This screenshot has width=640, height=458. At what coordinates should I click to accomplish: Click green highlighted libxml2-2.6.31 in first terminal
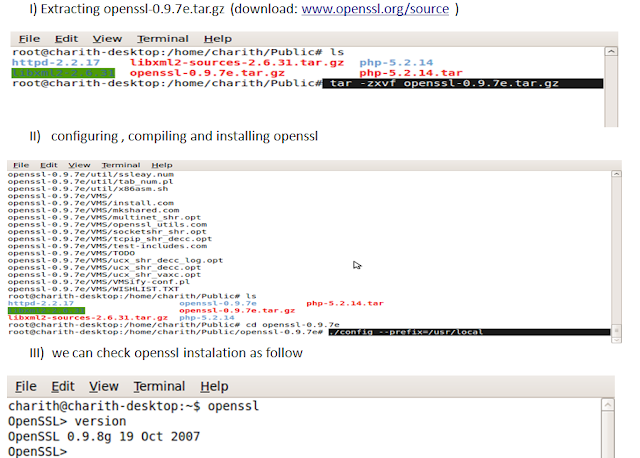(x=63, y=73)
